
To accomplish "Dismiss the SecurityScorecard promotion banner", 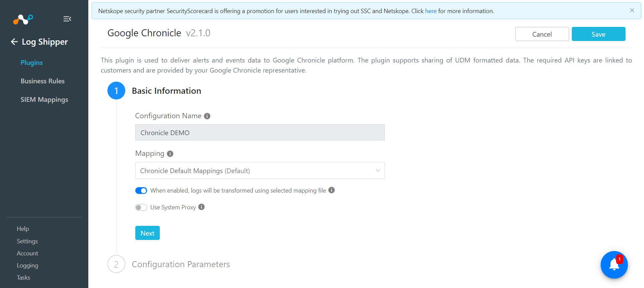I will [x=632, y=10].
